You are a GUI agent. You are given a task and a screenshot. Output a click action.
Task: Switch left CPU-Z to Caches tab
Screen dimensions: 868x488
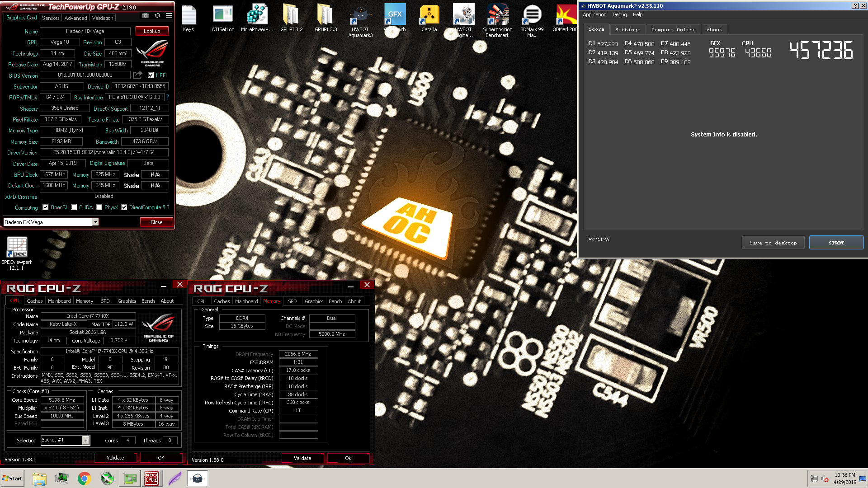pos(34,301)
